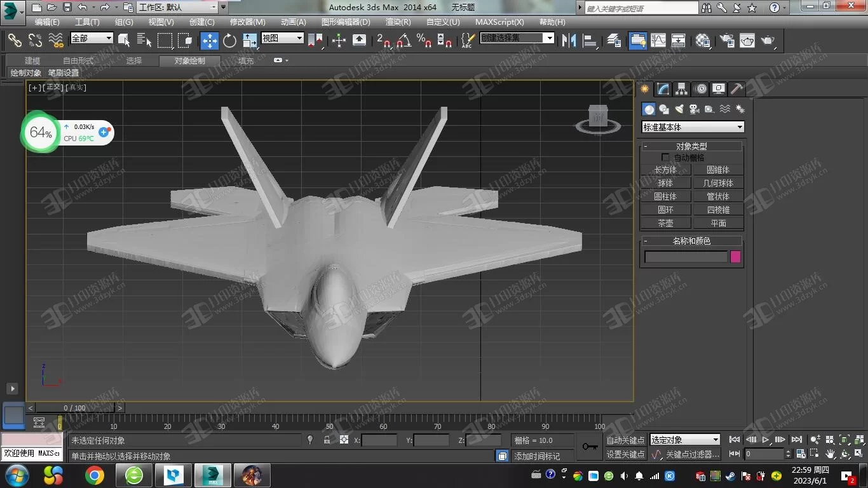868x488 pixels.
Task: Switch to the 建模 ribbon tab
Action: (32, 61)
